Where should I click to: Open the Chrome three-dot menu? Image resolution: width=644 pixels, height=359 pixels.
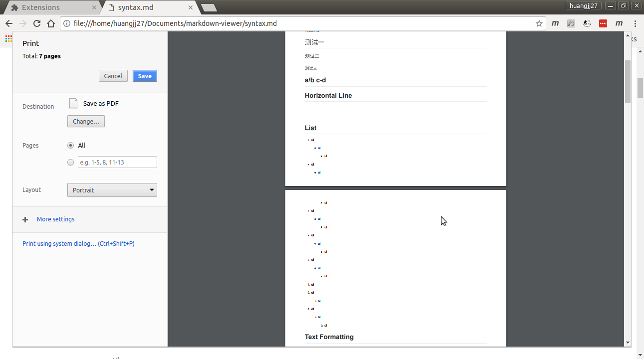click(x=635, y=23)
